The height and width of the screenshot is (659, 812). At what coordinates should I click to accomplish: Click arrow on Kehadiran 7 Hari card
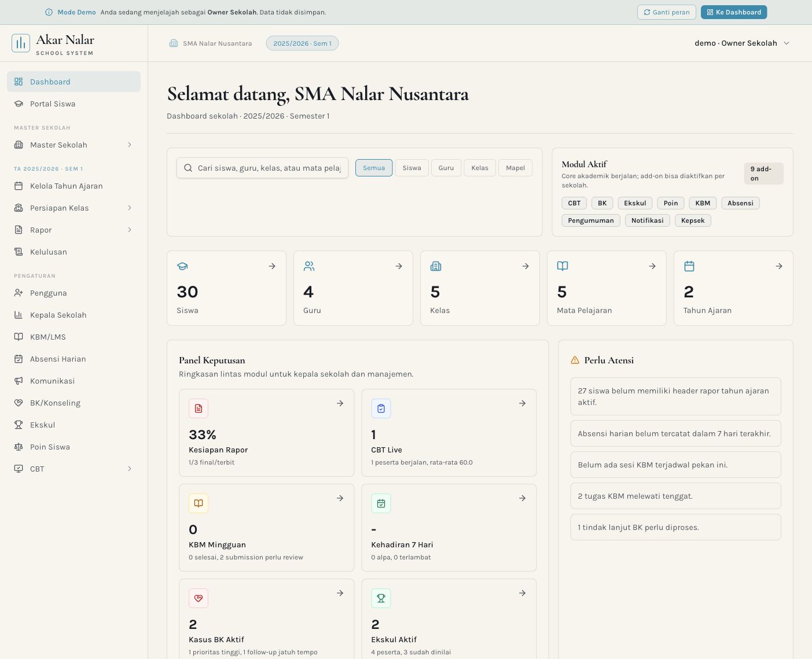(523, 498)
